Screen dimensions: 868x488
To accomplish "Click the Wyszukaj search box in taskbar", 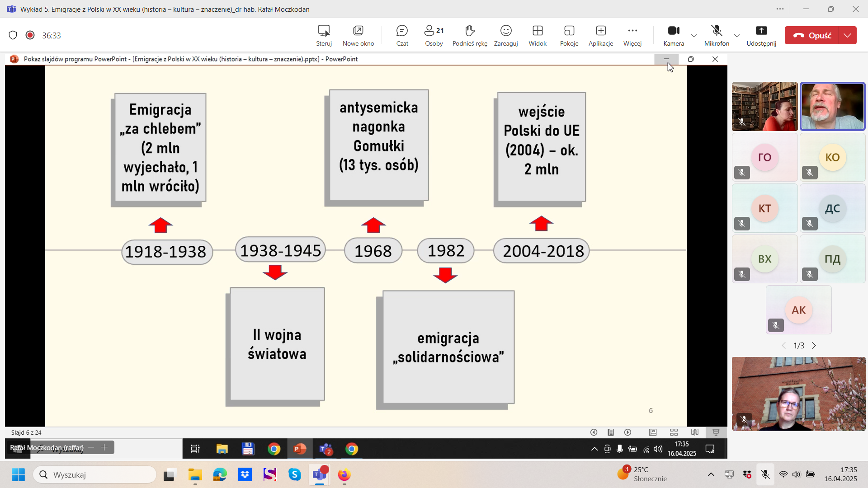I will tap(95, 474).
